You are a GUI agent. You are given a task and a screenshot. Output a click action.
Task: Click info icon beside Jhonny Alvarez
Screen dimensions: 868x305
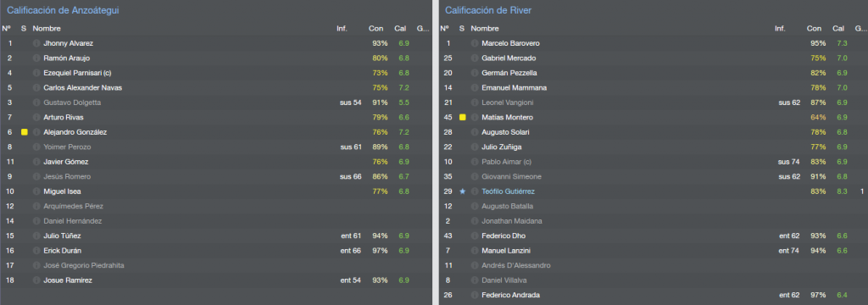[36, 43]
